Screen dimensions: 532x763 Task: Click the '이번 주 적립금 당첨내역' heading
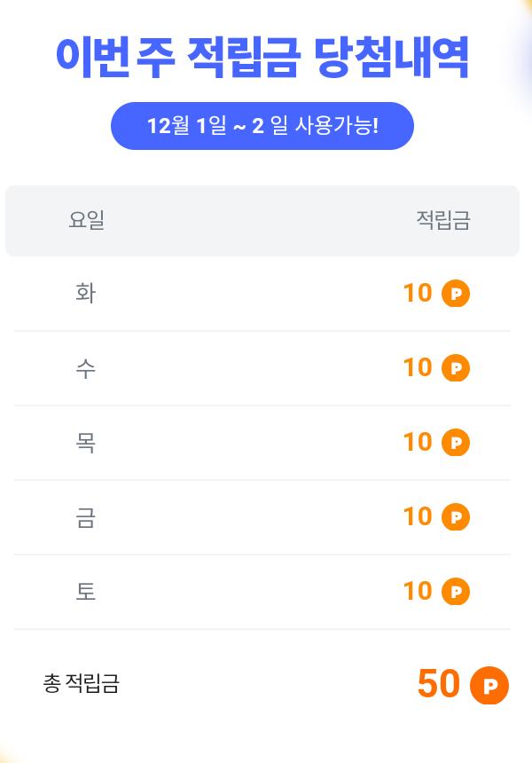262,57
